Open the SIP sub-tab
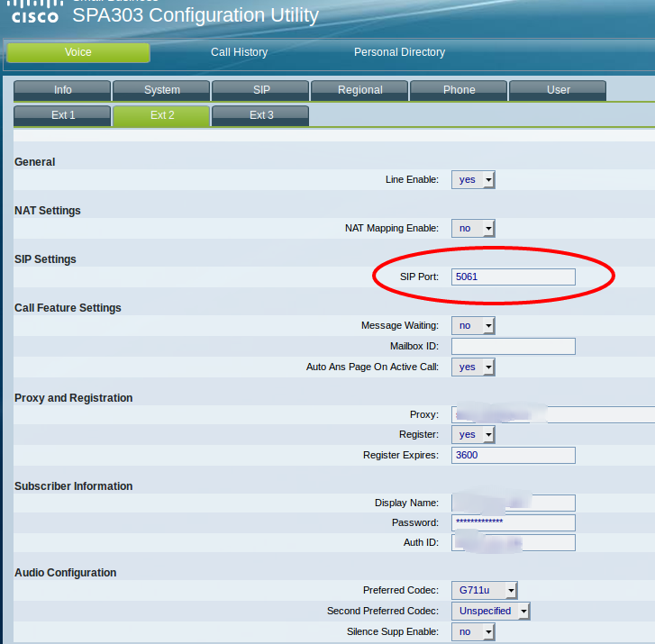 (x=261, y=90)
